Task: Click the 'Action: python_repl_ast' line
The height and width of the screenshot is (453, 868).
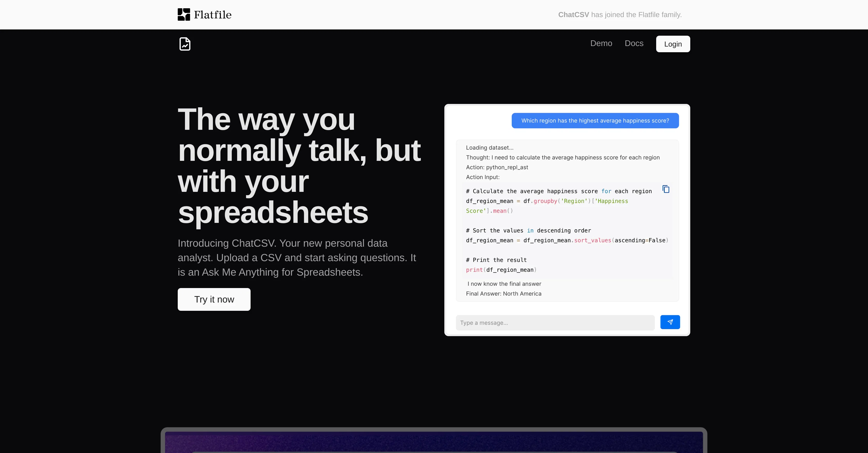Action: pyautogui.click(x=497, y=167)
